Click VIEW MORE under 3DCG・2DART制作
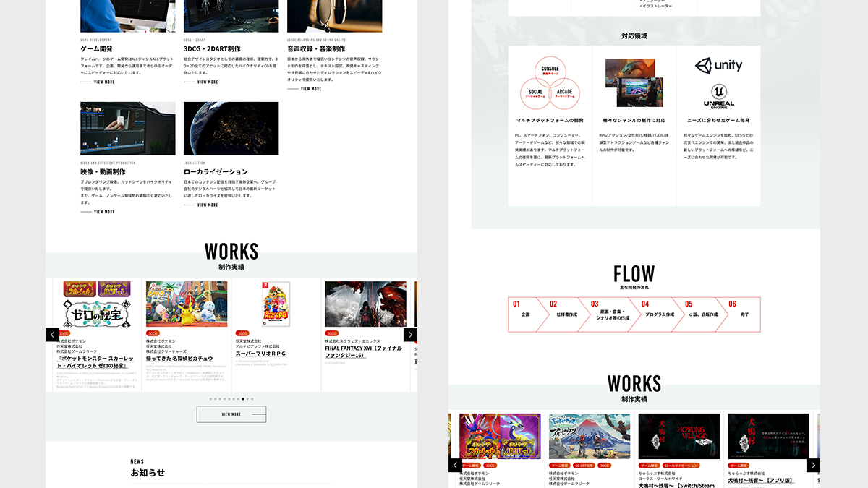Image resolution: width=868 pixels, height=488 pixels. pyautogui.click(x=201, y=82)
